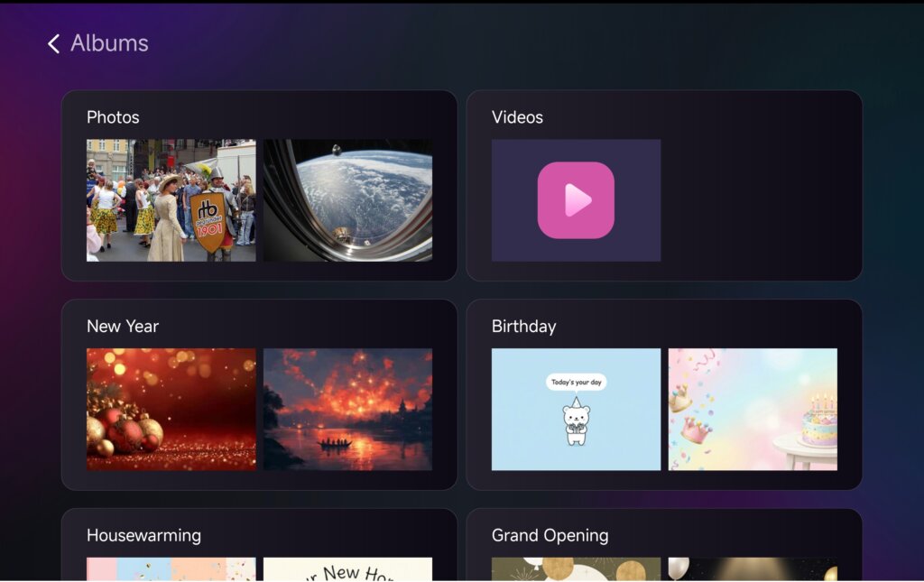Select the pastel confetti Housewarming thumbnail
This screenshot has width=924, height=582.
(171, 569)
